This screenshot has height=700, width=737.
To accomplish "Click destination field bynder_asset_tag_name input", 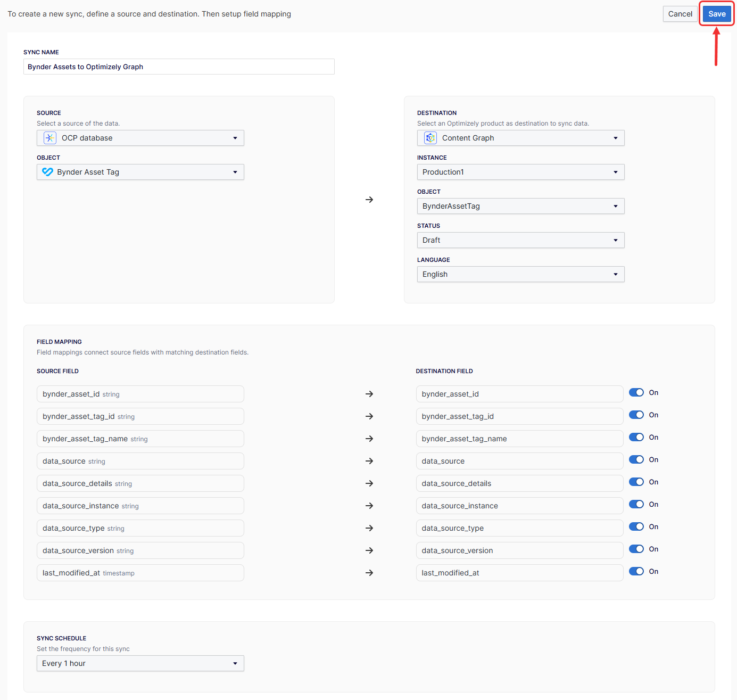I will (519, 439).
